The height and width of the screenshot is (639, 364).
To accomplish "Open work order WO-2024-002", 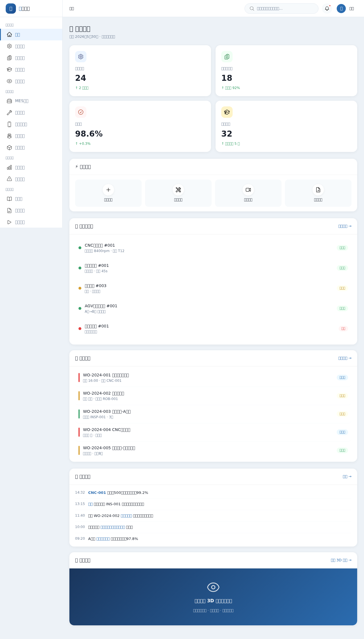I will click(213, 396).
